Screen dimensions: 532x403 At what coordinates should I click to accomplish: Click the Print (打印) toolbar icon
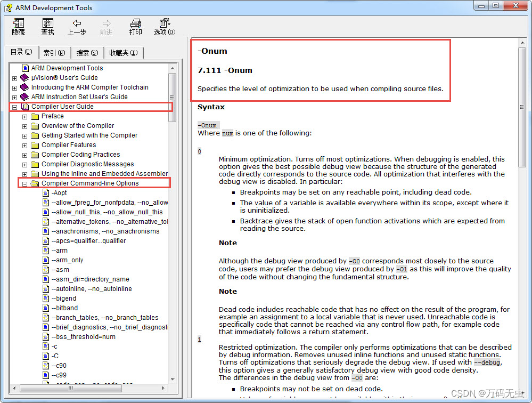pos(135,27)
